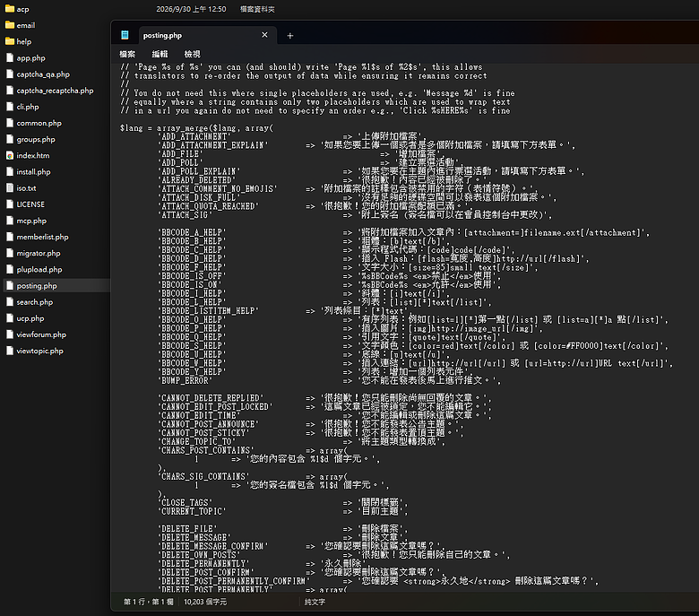Select memberlist.php file name
This screenshot has width=699, height=616.
[42, 237]
